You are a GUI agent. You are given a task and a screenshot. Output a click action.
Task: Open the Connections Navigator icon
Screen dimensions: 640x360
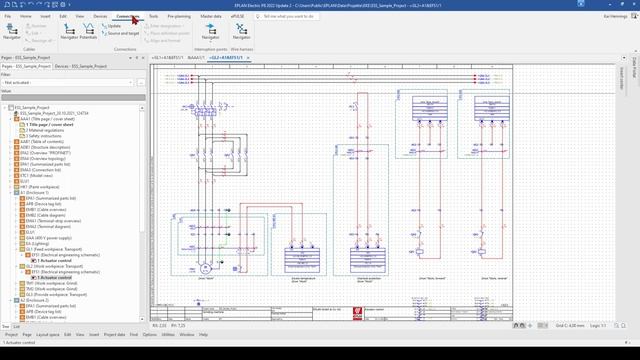(69, 31)
